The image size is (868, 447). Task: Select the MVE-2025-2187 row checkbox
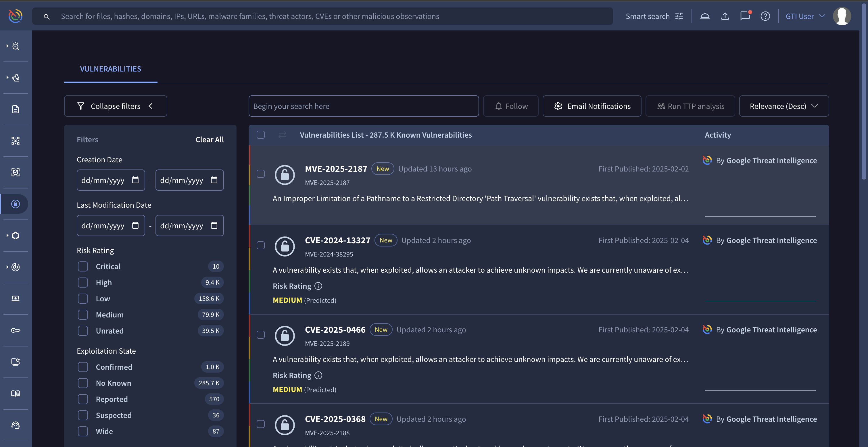tap(260, 174)
